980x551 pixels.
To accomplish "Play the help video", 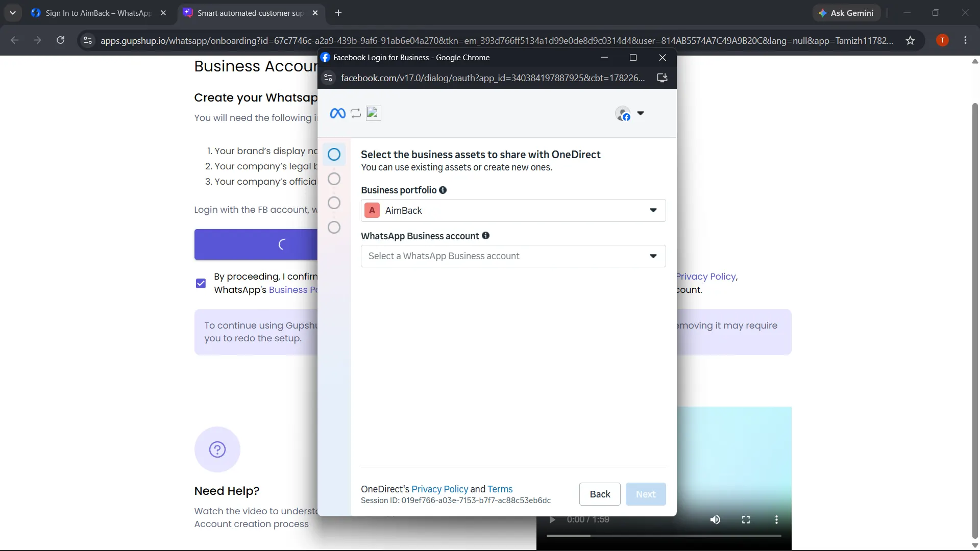I will tap(552, 520).
